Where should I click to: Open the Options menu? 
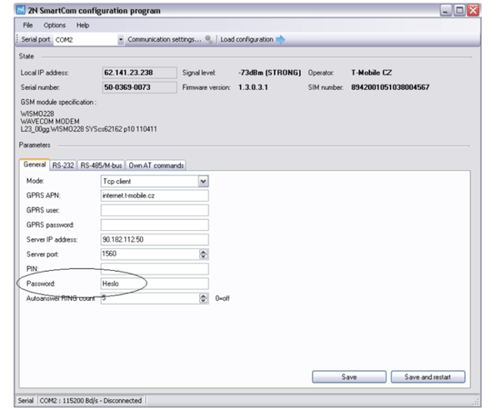54,25
